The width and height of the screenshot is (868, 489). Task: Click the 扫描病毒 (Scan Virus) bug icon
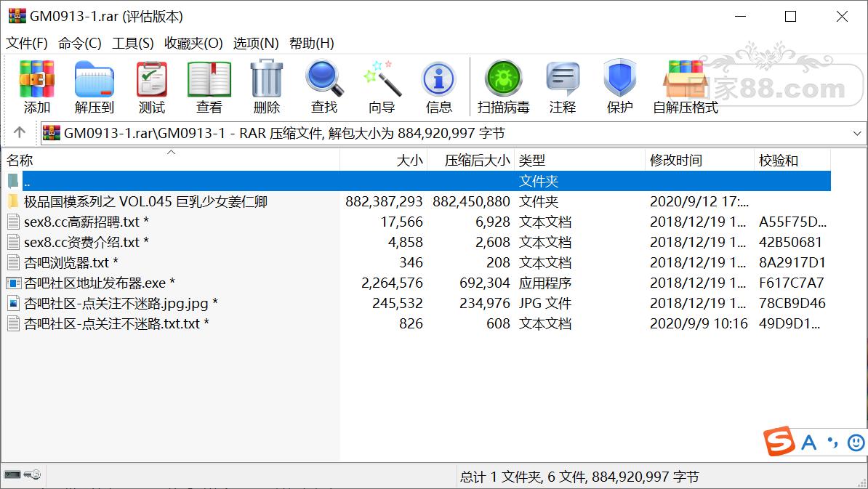point(503,79)
